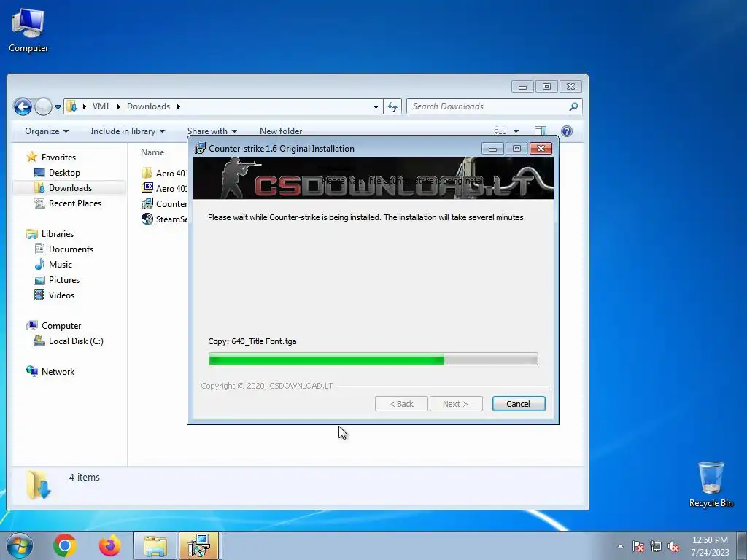Cancel the Counter-strike installation
Image resolution: width=747 pixels, height=560 pixels.
pos(519,404)
